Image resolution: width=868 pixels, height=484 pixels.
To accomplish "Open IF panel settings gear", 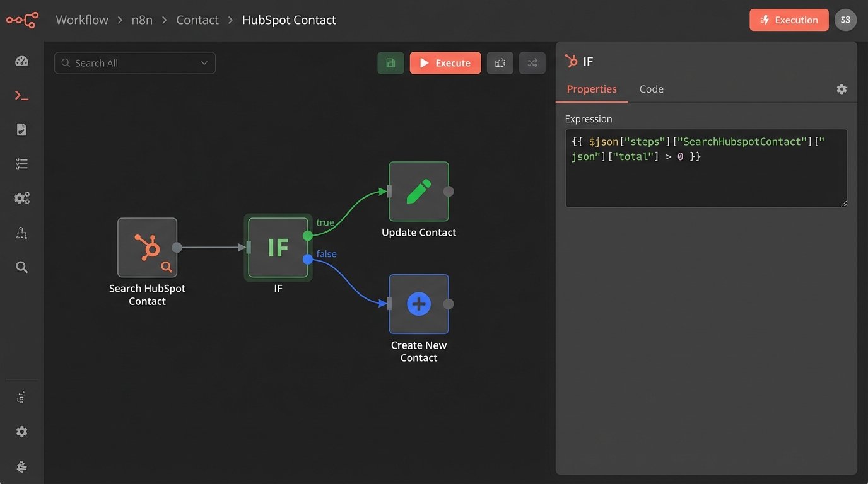I will (x=842, y=89).
